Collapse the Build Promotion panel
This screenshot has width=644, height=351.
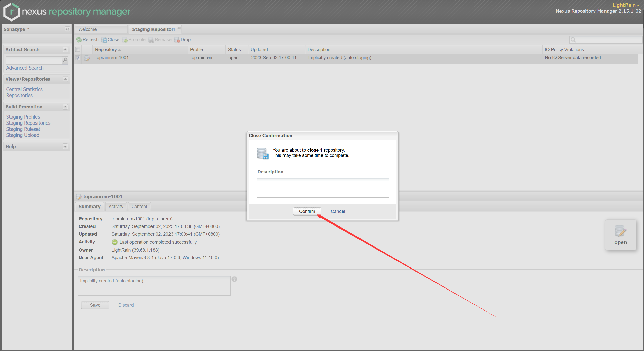pos(65,107)
